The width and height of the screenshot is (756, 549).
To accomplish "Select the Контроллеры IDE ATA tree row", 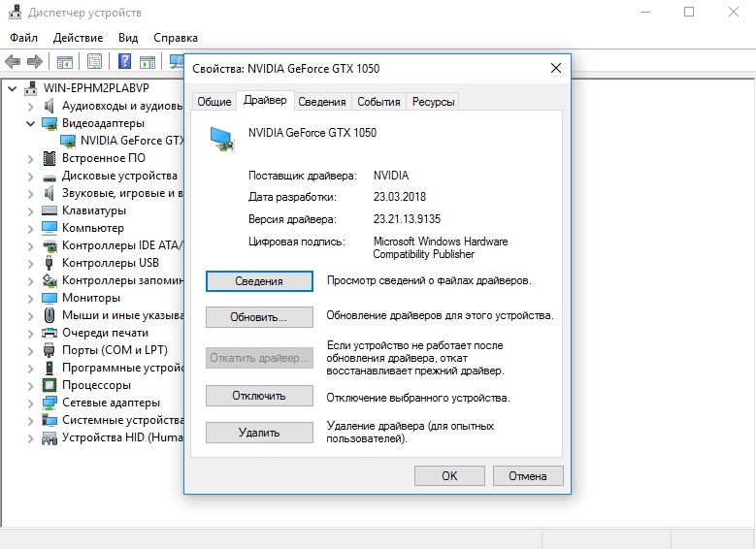I will click(113, 245).
